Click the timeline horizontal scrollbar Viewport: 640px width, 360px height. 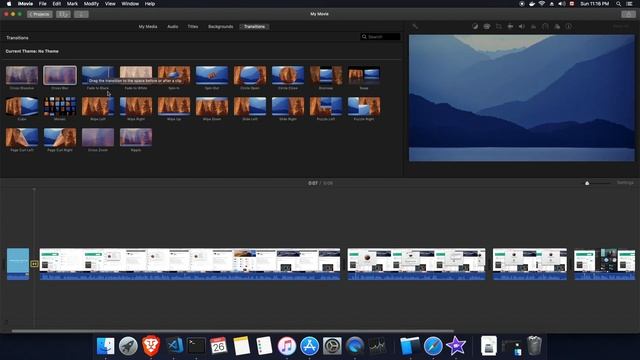point(233,331)
